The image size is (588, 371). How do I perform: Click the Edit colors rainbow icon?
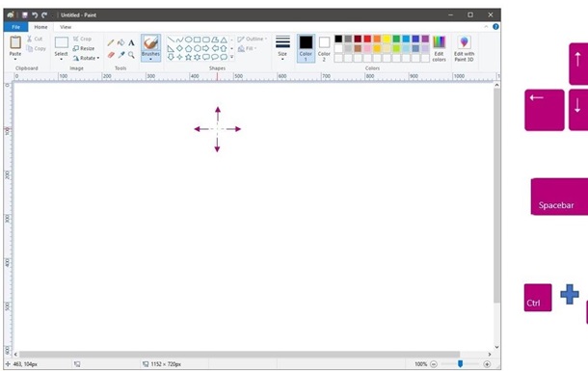pos(440,42)
